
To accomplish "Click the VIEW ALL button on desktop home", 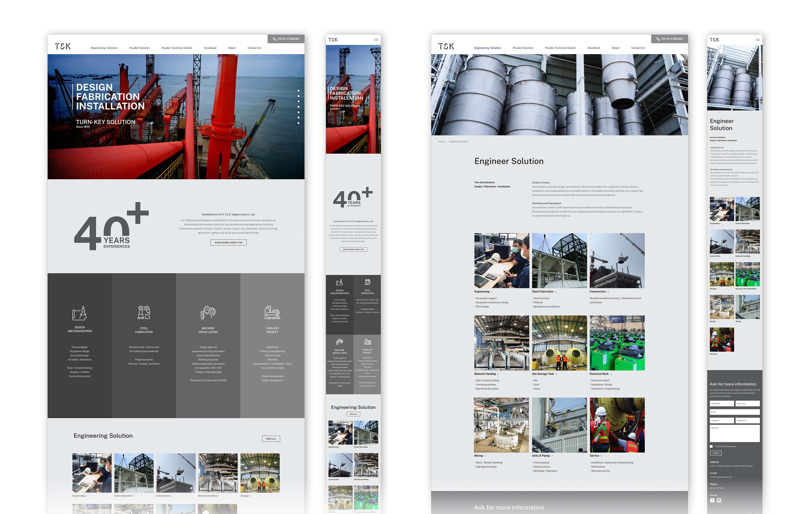I will (271, 439).
